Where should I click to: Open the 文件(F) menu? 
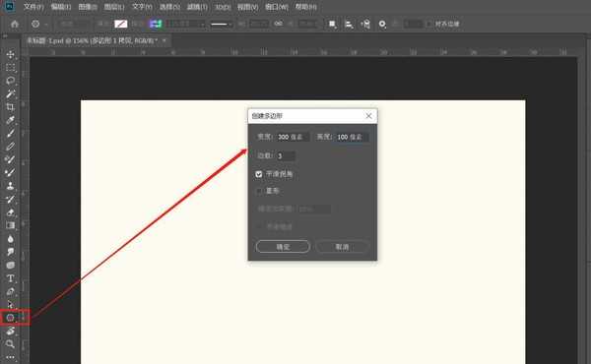click(33, 7)
